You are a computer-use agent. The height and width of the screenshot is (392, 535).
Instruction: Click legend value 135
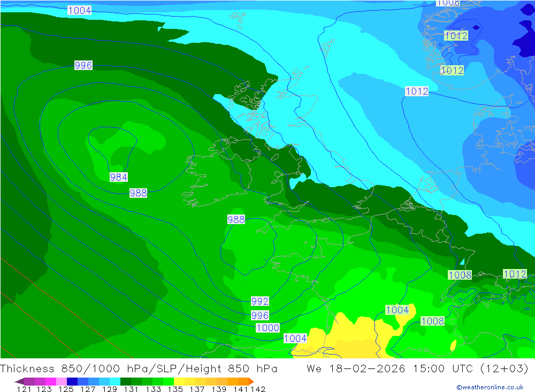pyautogui.click(x=175, y=389)
